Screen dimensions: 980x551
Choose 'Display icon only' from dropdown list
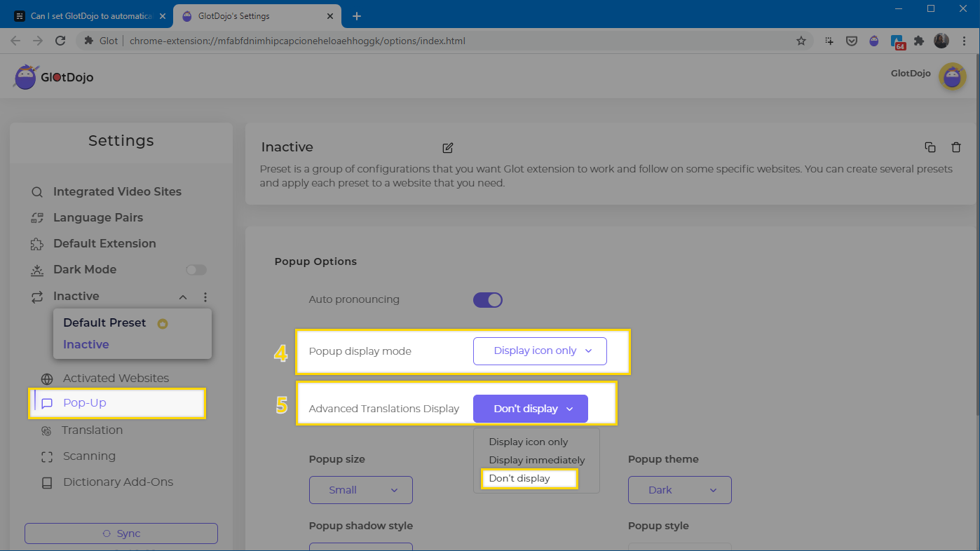pos(529,442)
